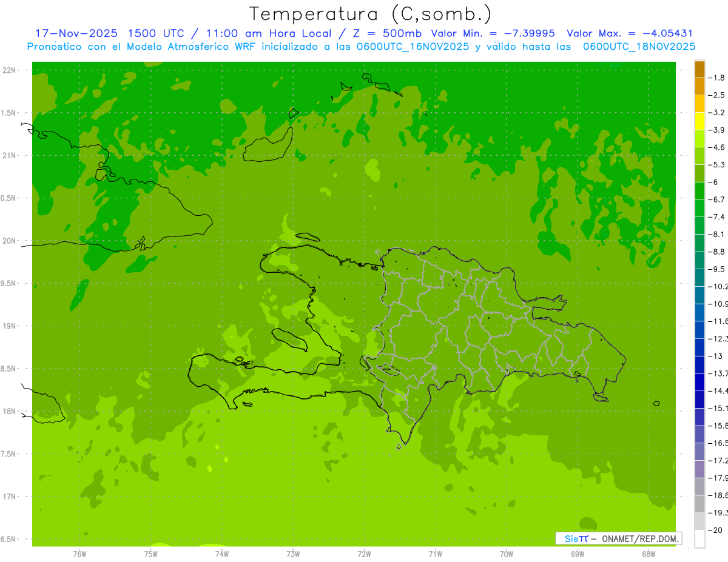Click the 'Temperatura (C,somb.)' chart title
This screenshot has height=562, width=728.
(371, 14)
